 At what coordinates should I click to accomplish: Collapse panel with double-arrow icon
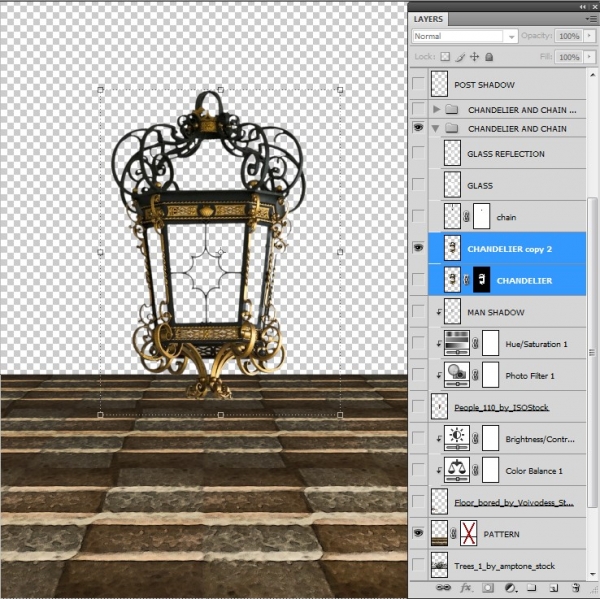582,7
